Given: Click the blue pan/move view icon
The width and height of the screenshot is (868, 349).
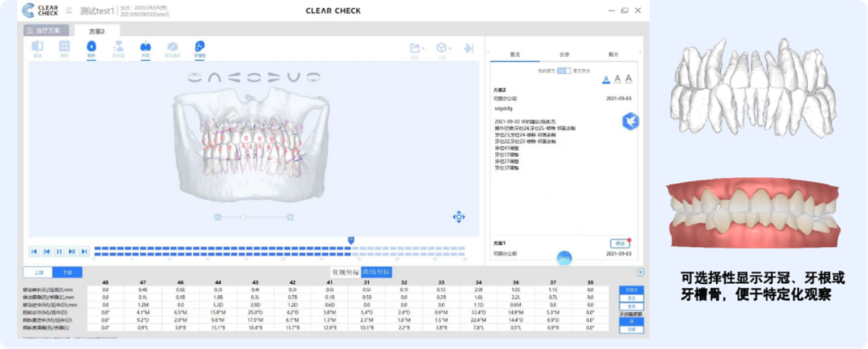Looking at the screenshot, I should tap(459, 217).
